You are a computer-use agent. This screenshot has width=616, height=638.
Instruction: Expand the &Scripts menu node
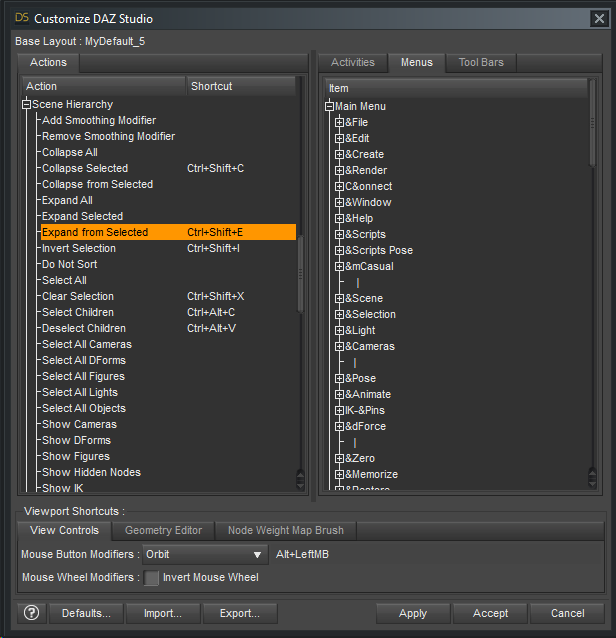[x=339, y=234]
